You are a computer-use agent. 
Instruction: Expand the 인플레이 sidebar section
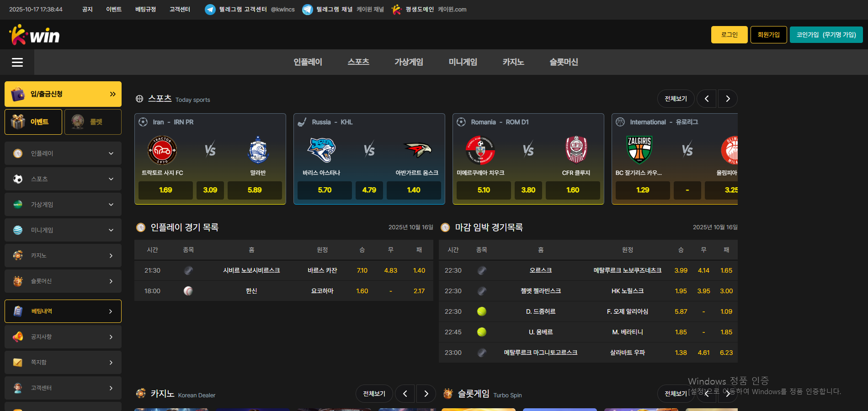[63, 153]
